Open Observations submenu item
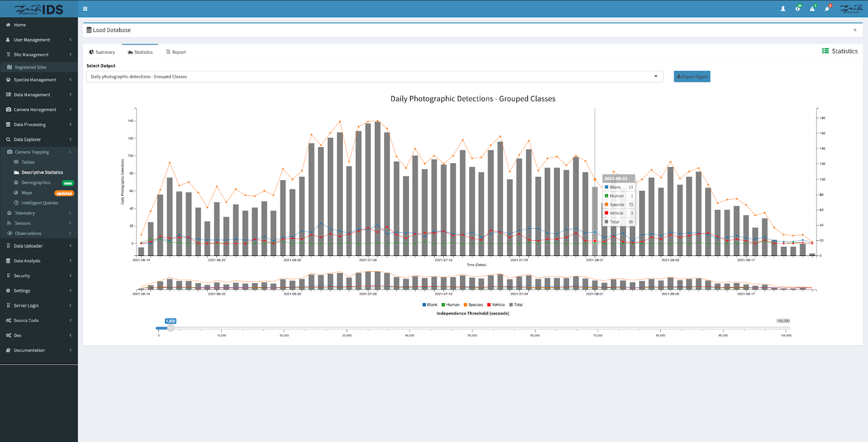This screenshot has width=868, height=442. (x=39, y=233)
